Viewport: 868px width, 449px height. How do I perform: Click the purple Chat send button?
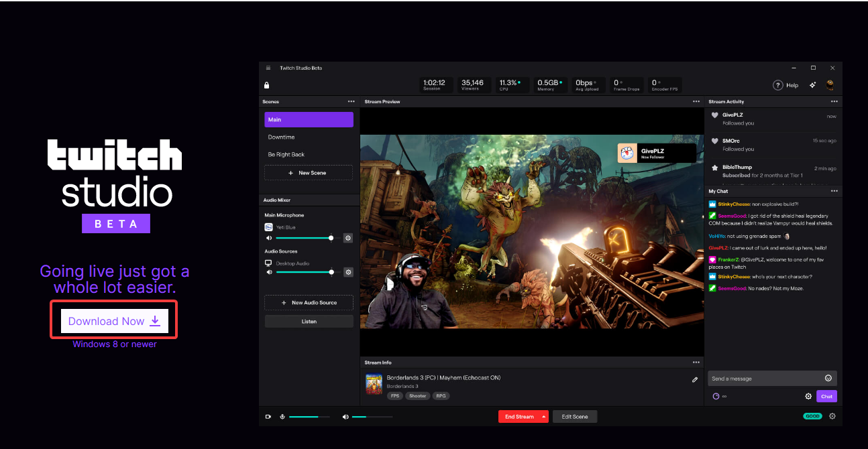click(826, 396)
